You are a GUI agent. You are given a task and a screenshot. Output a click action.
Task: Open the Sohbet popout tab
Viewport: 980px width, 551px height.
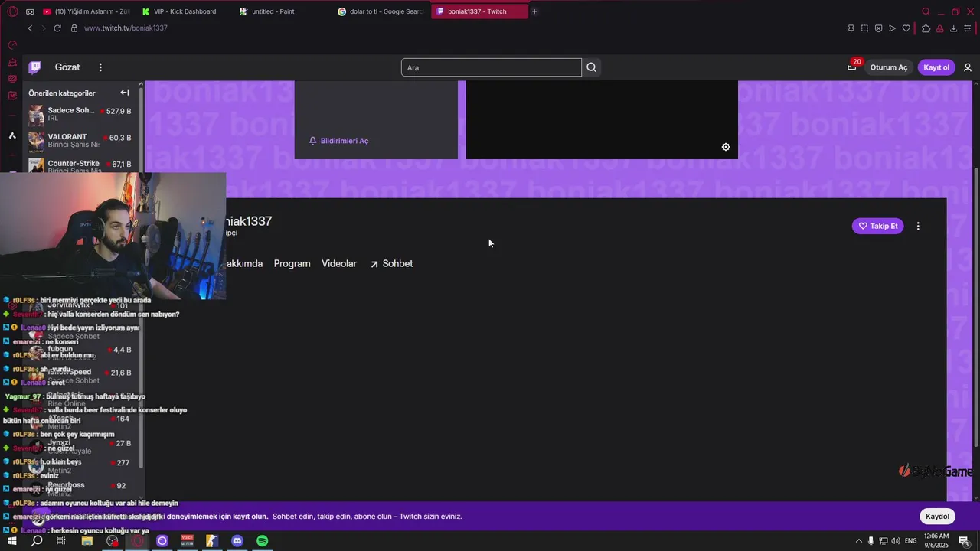click(x=391, y=263)
